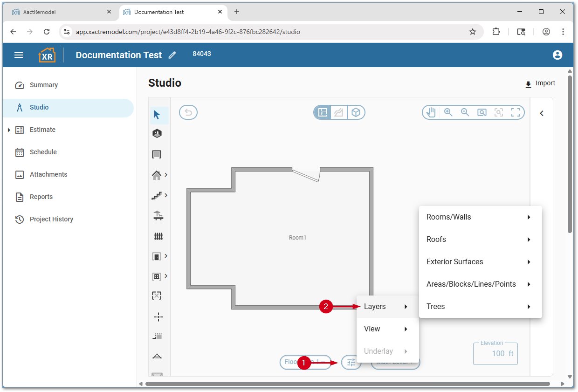Expand the Estimate section in sidebar
This screenshot has height=392, width=578.
9,130
